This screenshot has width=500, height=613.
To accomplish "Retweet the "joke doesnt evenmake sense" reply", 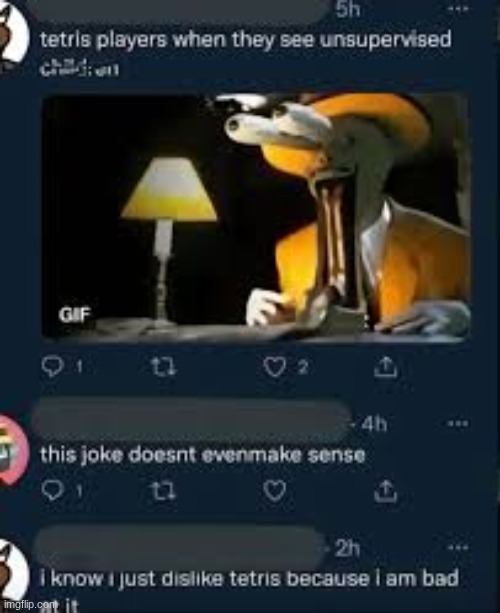I will [164, 491].
